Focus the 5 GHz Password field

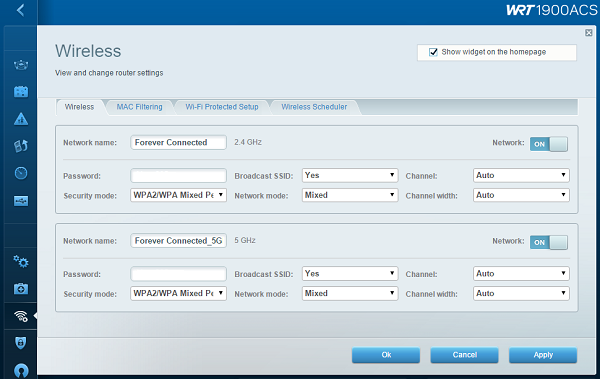point(178,274)
